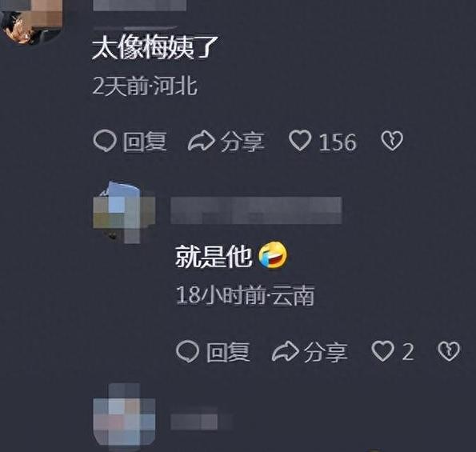Click the blurred username above 就是他
This screenshot has height=452, width=476.
(x=256, y=210)
